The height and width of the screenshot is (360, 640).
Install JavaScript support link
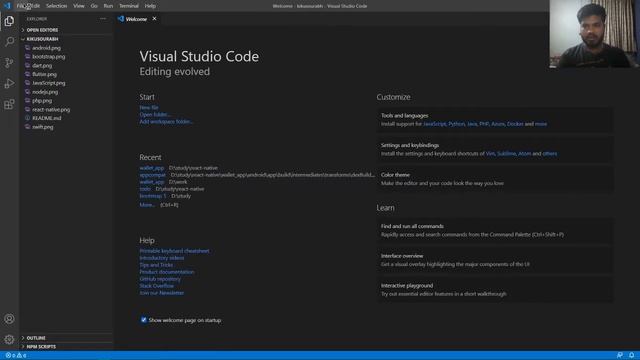click(x=434, y=124)
